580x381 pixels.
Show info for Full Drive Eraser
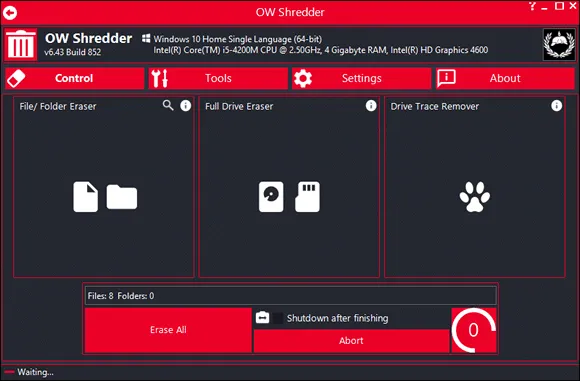pos(371,106)
